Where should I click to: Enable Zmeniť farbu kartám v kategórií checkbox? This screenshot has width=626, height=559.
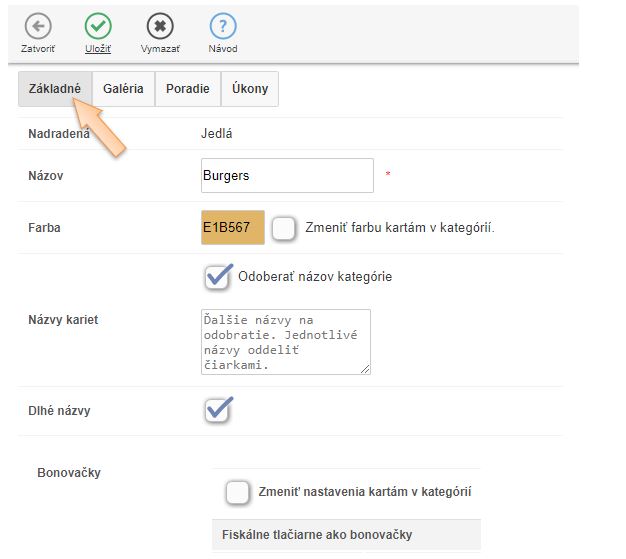click(283, 228)
